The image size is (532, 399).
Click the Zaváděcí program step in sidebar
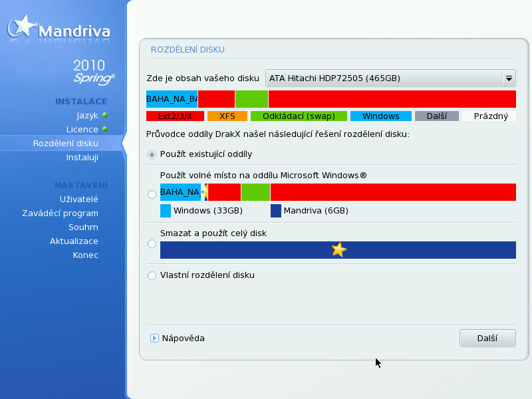(60, 213)
